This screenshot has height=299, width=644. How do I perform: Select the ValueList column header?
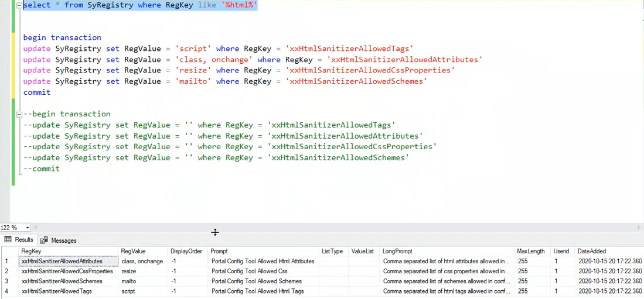click(x=364, y=251)
